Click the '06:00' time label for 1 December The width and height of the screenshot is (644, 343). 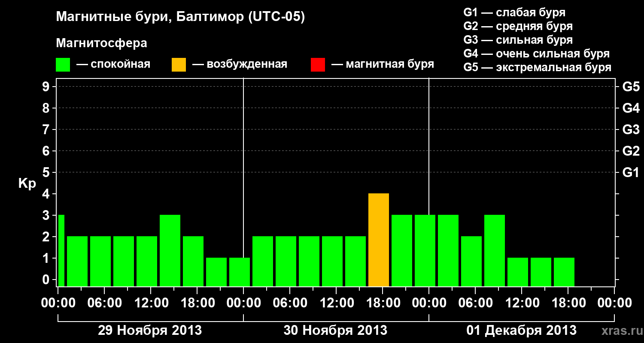[x=475, y=303]
